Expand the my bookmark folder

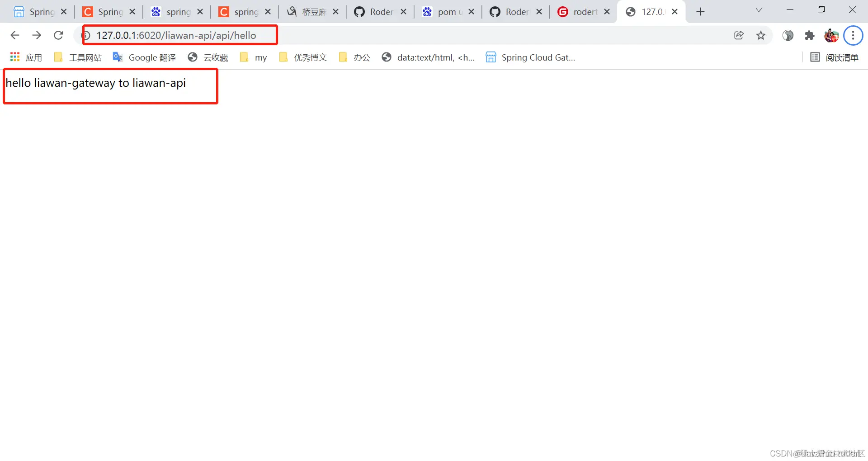[254, 57]
